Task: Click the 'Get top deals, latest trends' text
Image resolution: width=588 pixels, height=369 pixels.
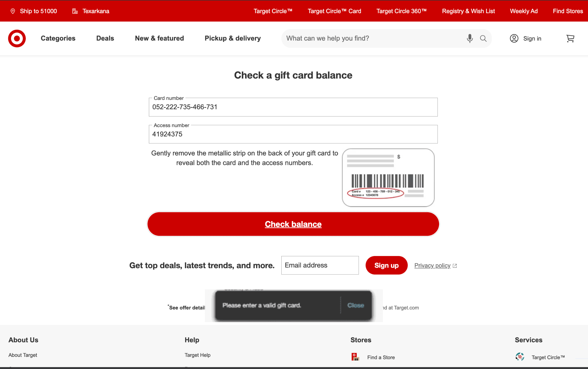Action: [202, 265]
